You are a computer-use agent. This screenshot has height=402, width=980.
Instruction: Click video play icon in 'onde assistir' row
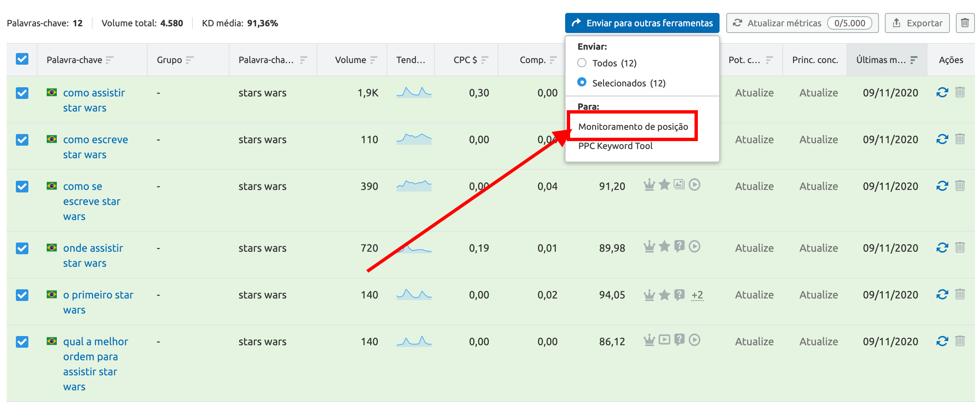click(x=695, y=246)
